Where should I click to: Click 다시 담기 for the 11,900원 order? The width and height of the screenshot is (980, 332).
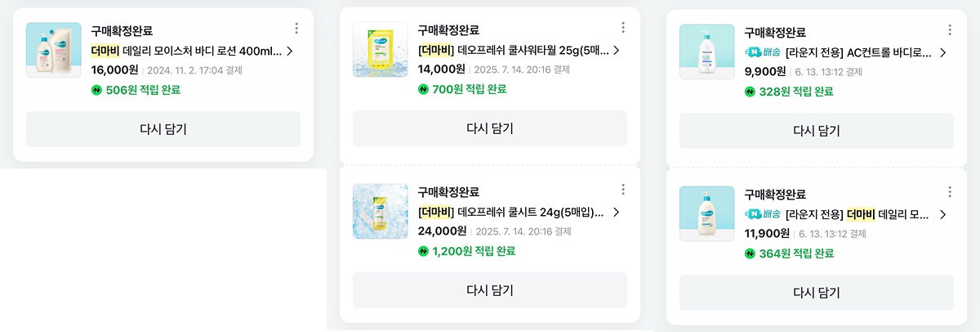coord(817,293)
